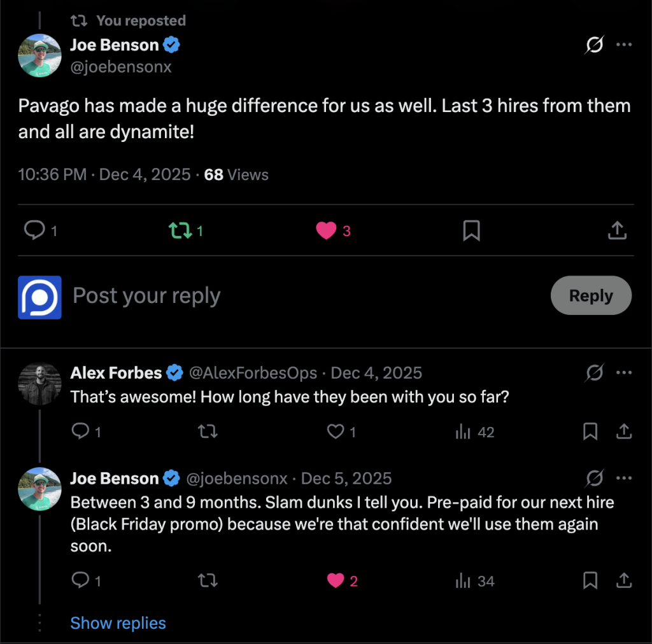
Task: Unlike the main post with 3 likes
Action: (x=326, y=230)
